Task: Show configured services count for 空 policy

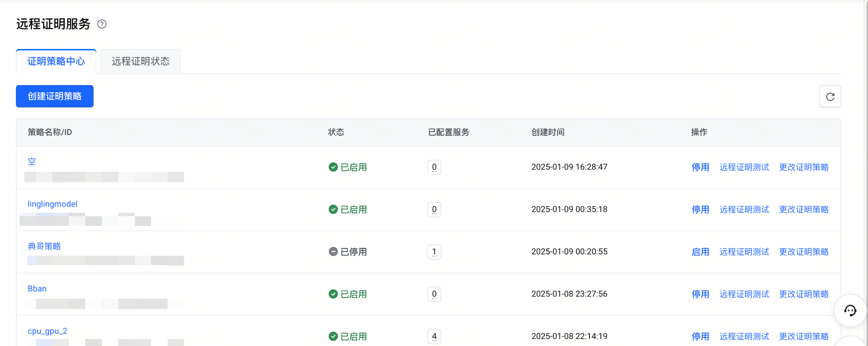Action: [434, 167]
